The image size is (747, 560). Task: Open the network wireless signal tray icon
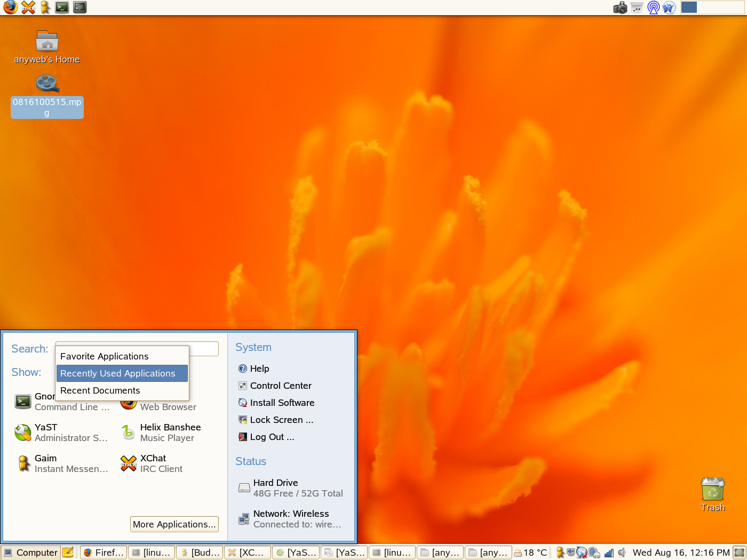pyautogui.click(x=609, y=552)
